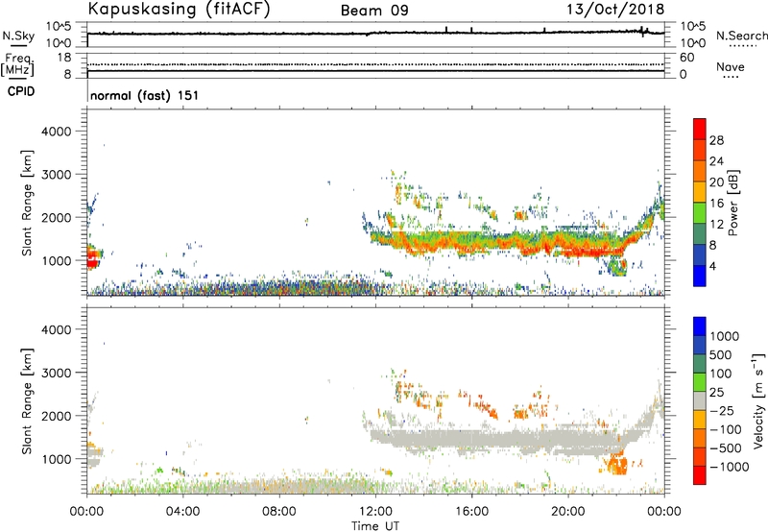Click the 'Kapuskasing (fitACF)' plot title
The height and width of the screenshot is (532, 768).
click(180, 9)
